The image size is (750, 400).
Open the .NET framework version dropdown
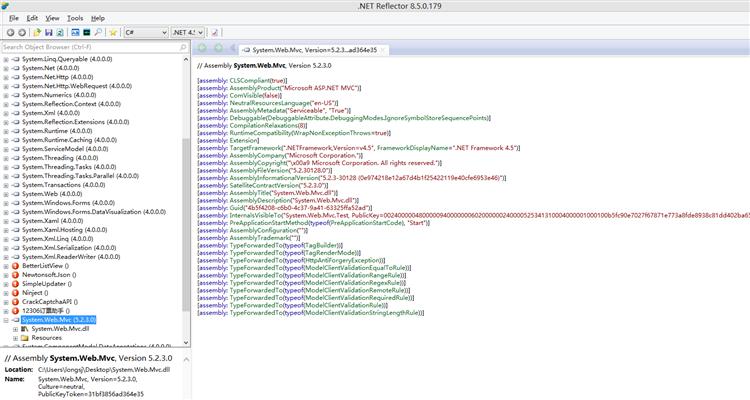coord(189,32)
